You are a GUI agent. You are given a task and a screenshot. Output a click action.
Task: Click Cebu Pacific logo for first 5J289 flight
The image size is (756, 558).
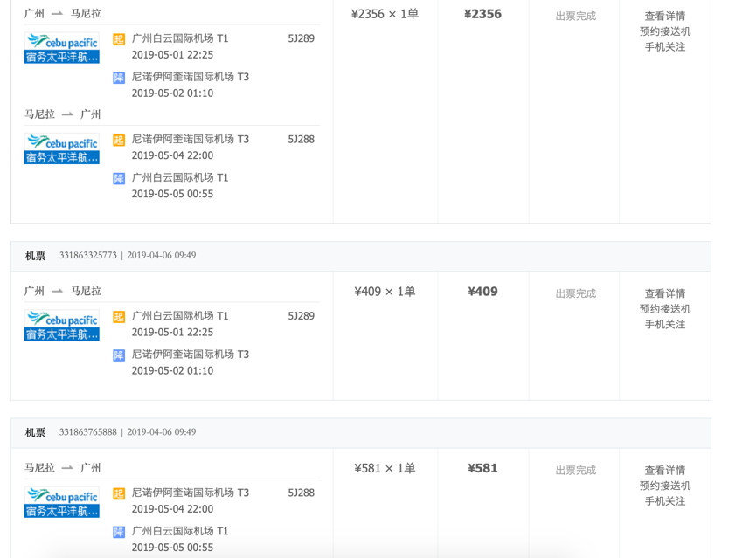tap(62, 48)
